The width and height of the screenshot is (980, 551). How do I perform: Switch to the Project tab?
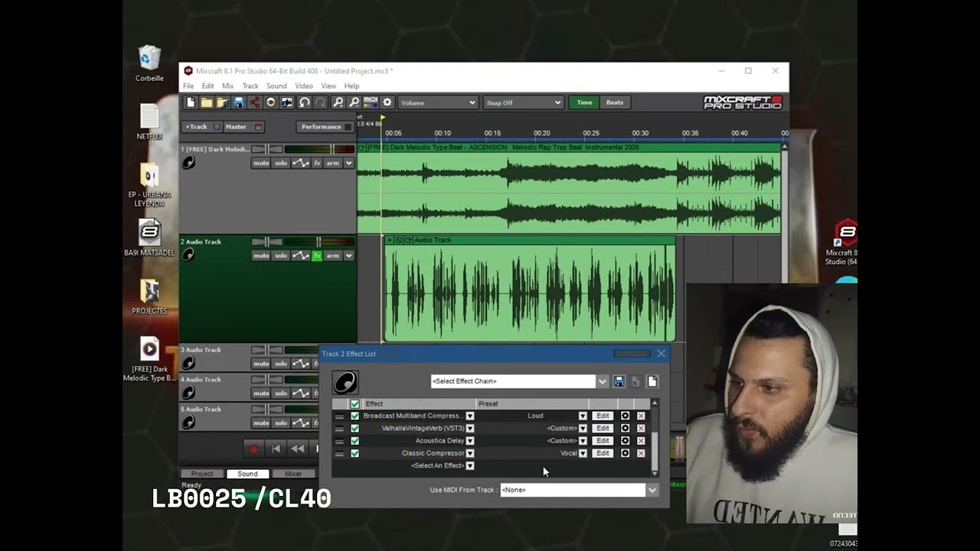point(202,474)
